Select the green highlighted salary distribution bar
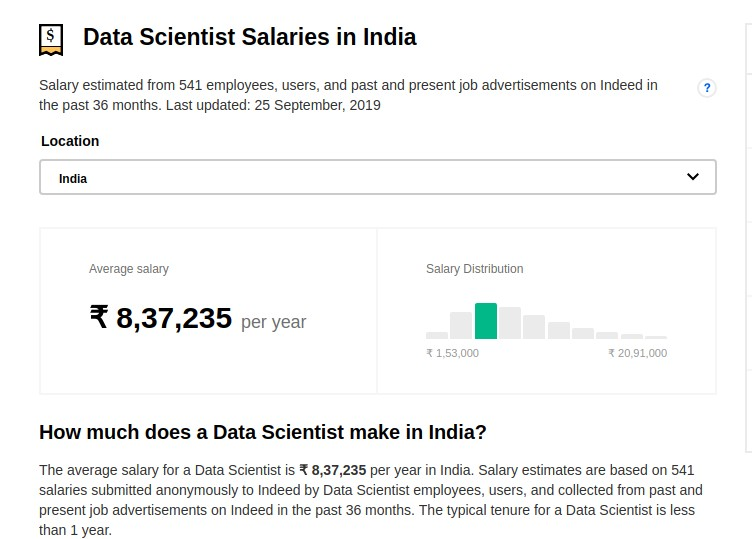 tap(486, 321)
